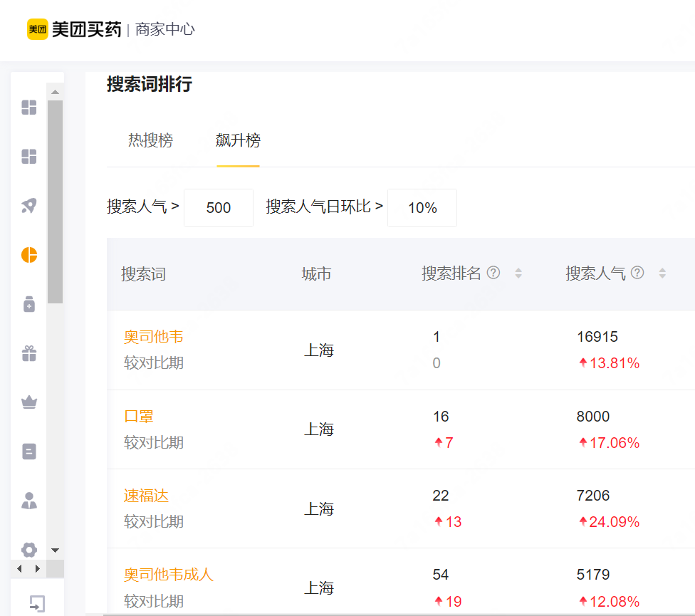Screen dimensions: 695x616
Task: Select the second grid icon in sidebar
Action: [28, 157]
